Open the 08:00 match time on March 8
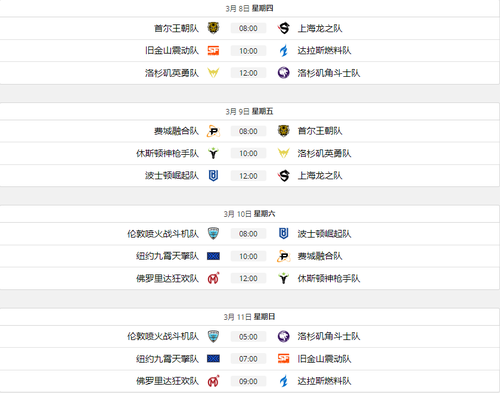500x393 pixels. pyautogui.click(x=248, y=28)
